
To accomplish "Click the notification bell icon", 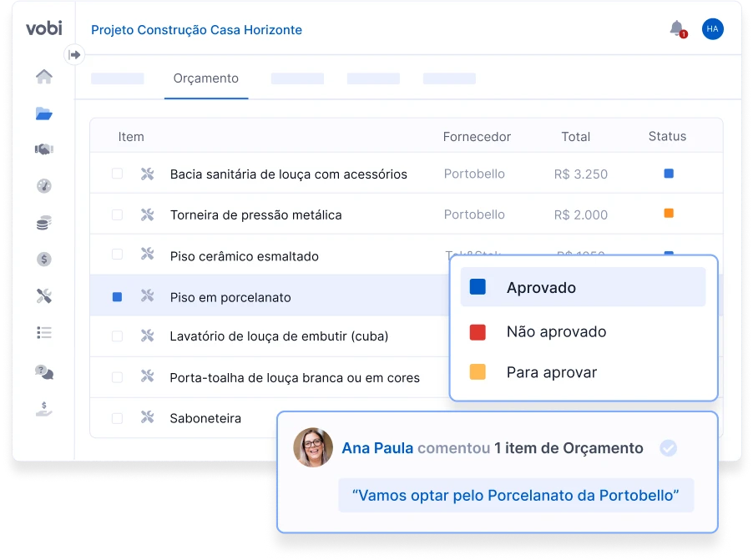I will click(x=678, y=29).
